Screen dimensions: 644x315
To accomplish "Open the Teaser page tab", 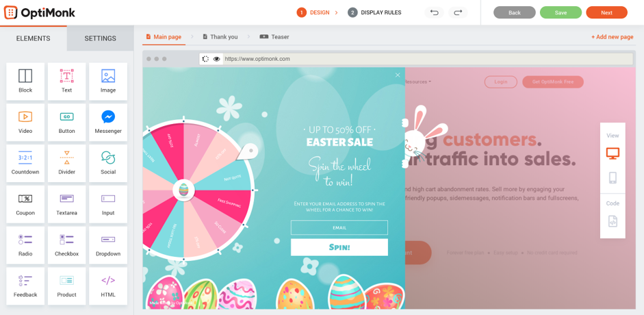I will (274, 36).
